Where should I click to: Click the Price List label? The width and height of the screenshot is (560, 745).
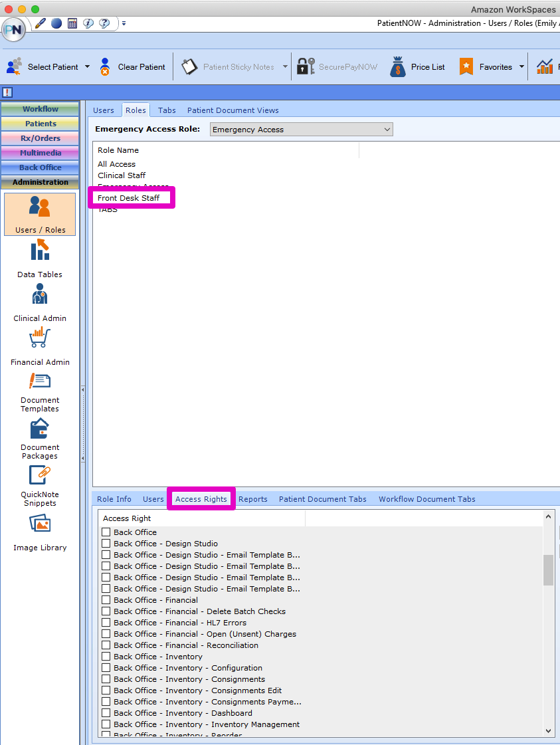(428, 67)
